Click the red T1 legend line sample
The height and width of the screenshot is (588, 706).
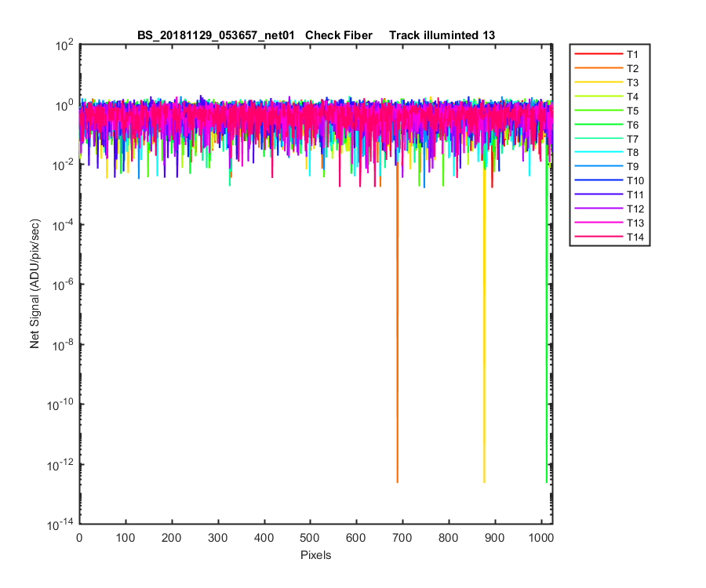click(599, 54)
